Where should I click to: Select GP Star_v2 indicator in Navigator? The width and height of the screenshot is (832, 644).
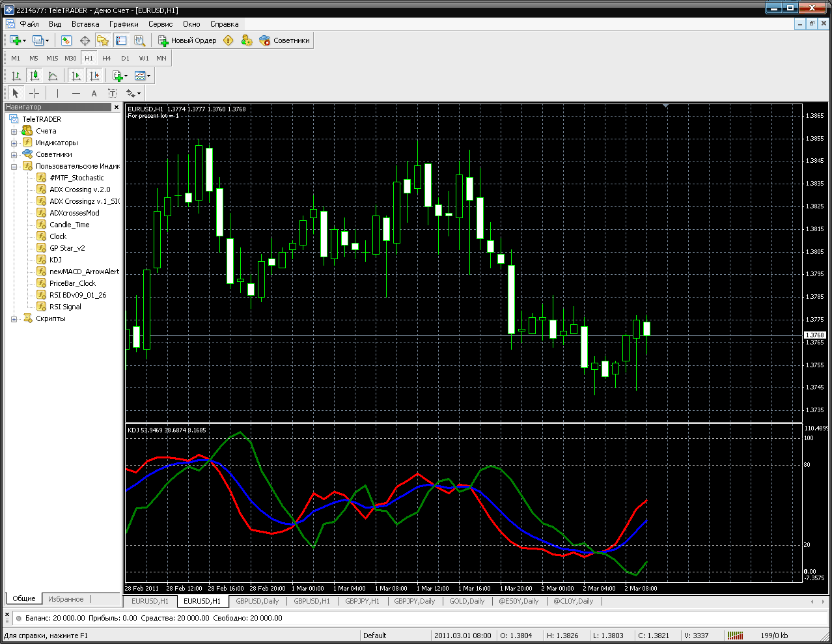pos(67,248)
